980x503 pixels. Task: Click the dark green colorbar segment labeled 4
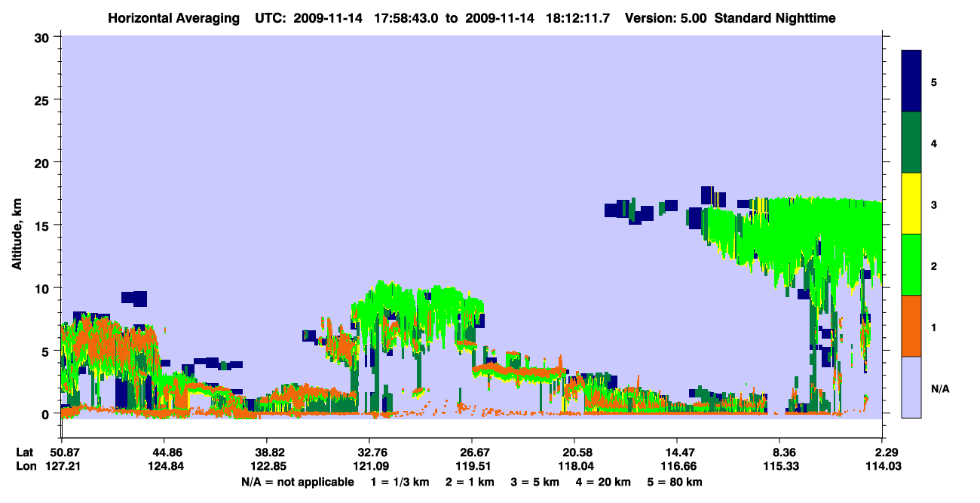[x=911, y=143]
